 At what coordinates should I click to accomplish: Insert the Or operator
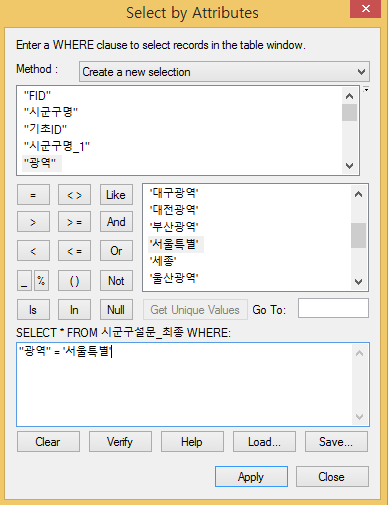[x=116, y=251]
